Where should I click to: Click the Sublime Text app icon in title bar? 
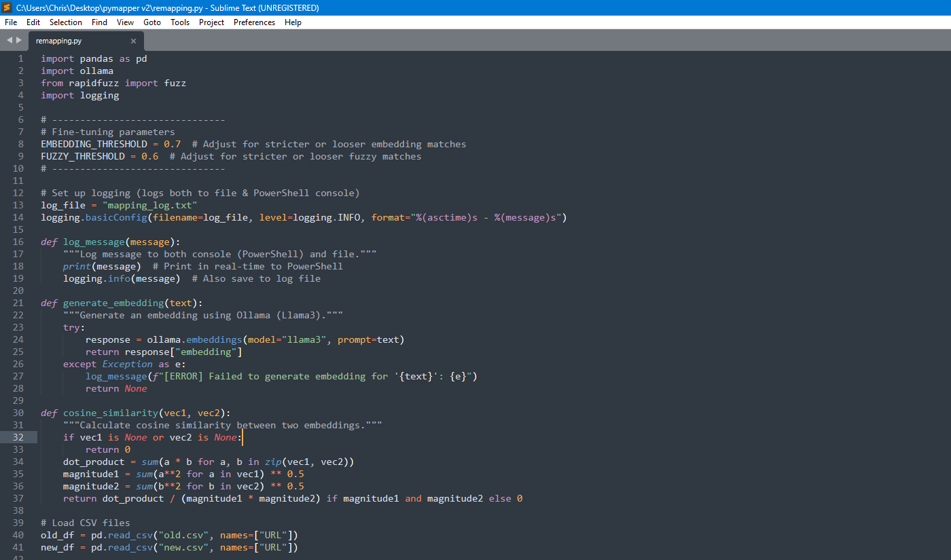pyautogui.click(x=7, y=7)
